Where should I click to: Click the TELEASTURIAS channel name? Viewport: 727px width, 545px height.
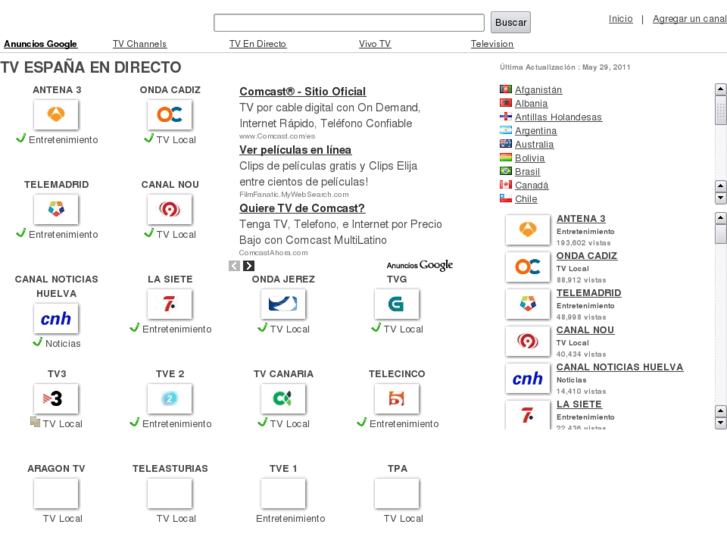pos(170,468)
